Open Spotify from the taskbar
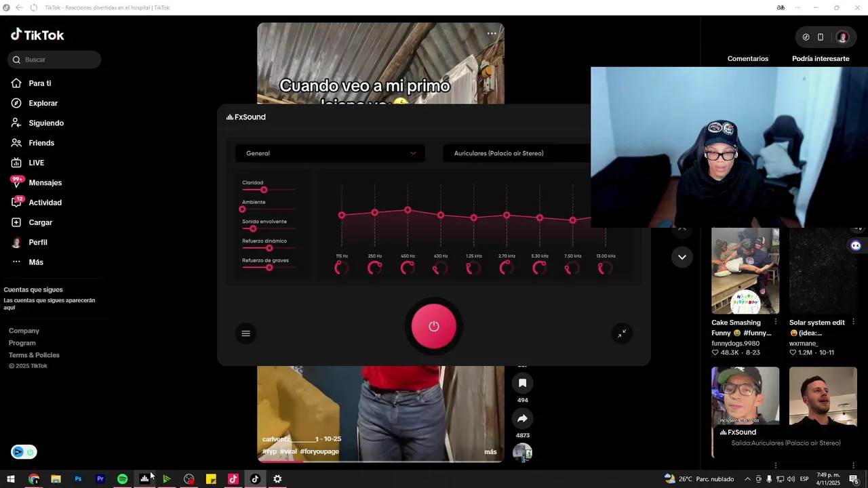 click(122, 479)
